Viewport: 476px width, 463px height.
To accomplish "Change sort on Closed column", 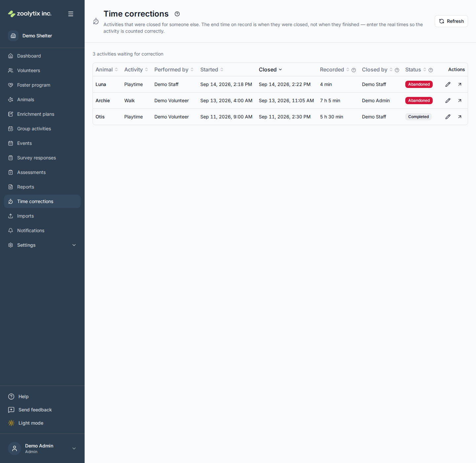I will coord(270,69).
